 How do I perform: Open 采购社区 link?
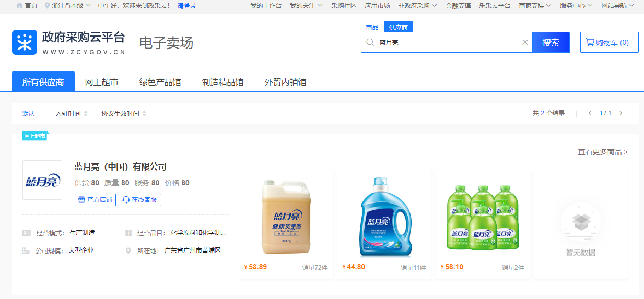[x=344, y=6]
